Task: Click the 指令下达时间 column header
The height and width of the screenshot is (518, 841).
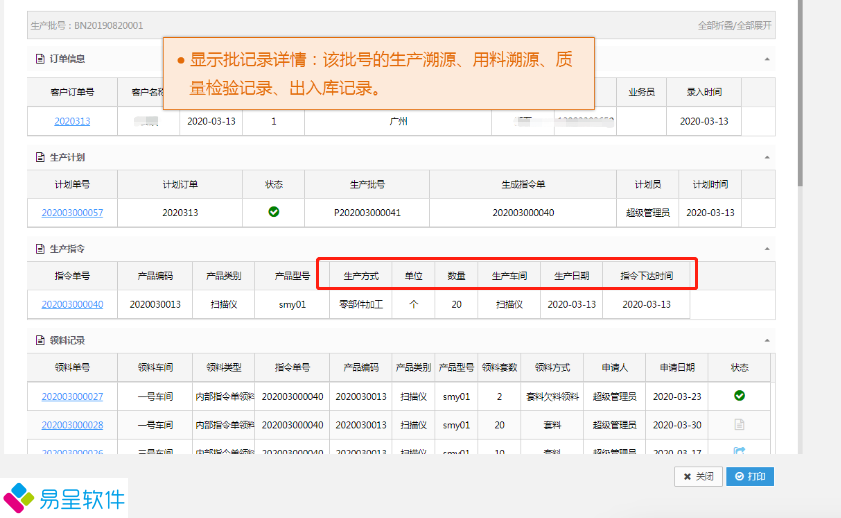Action: coord(646,276)
